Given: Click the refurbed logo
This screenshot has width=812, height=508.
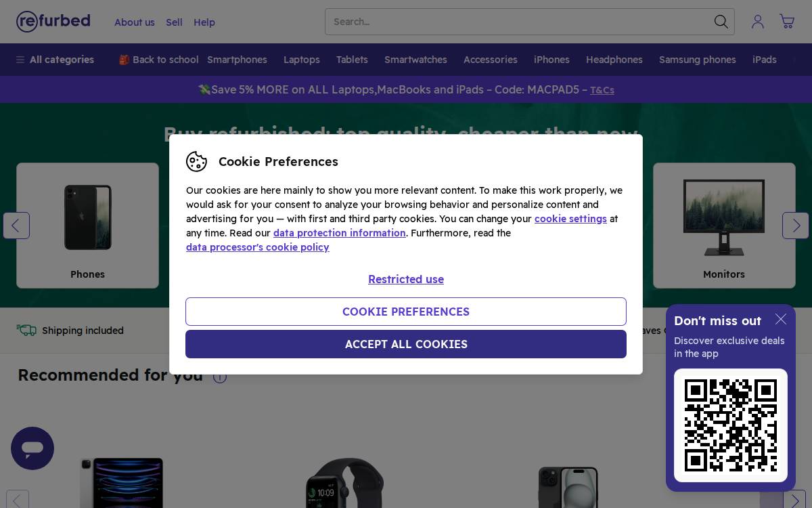Looking at the screenshot, I should click(53, 22).
